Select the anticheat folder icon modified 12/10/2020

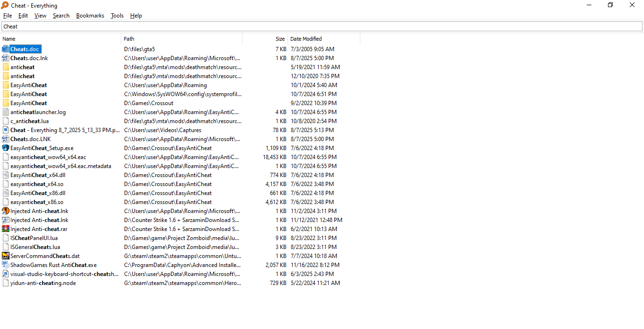6,76
